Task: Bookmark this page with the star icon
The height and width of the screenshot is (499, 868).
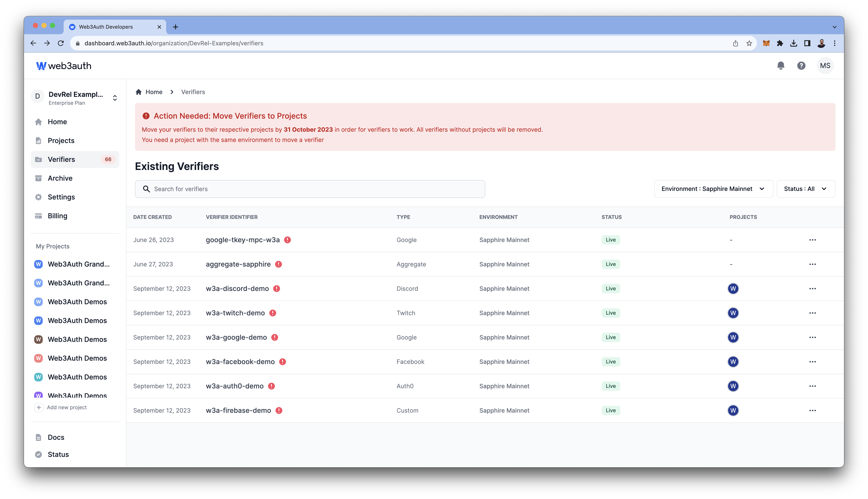Action: [749, 43]
